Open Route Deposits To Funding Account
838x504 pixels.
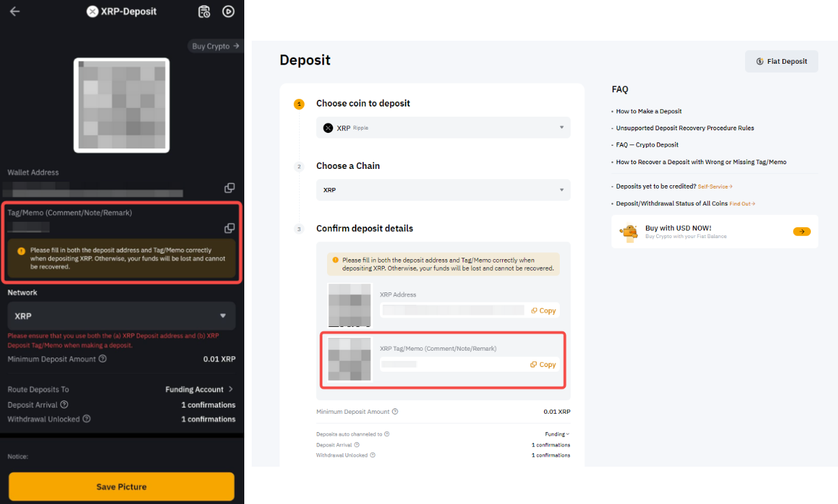click(x=199, y=389)
